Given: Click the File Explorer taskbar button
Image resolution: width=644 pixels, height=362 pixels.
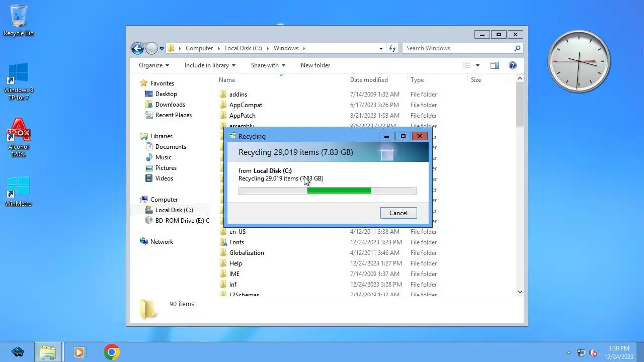Looking at the screenshot, I should click(48, 352).
